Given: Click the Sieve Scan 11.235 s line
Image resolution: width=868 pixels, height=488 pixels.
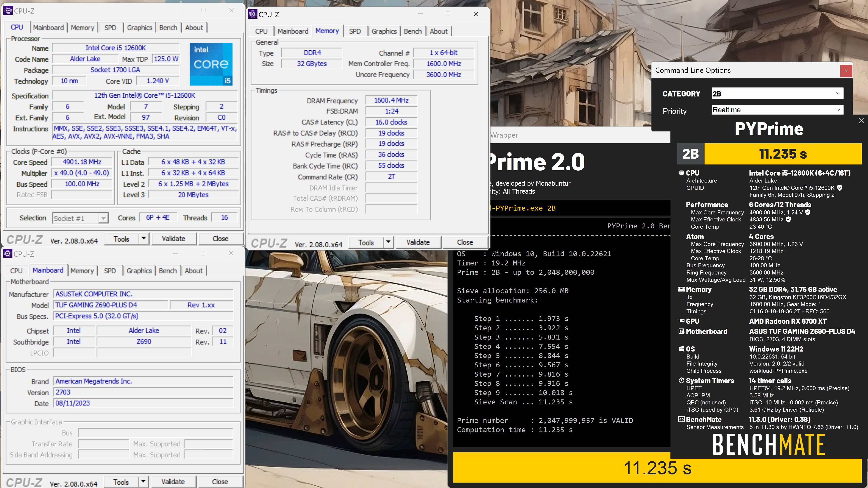Looking at the screenshot, I should click(523, 402).
